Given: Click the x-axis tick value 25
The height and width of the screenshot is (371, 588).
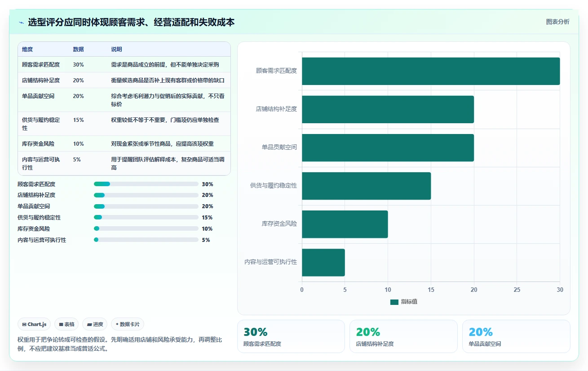Looking at the screenshot, I should click(517, 290).
